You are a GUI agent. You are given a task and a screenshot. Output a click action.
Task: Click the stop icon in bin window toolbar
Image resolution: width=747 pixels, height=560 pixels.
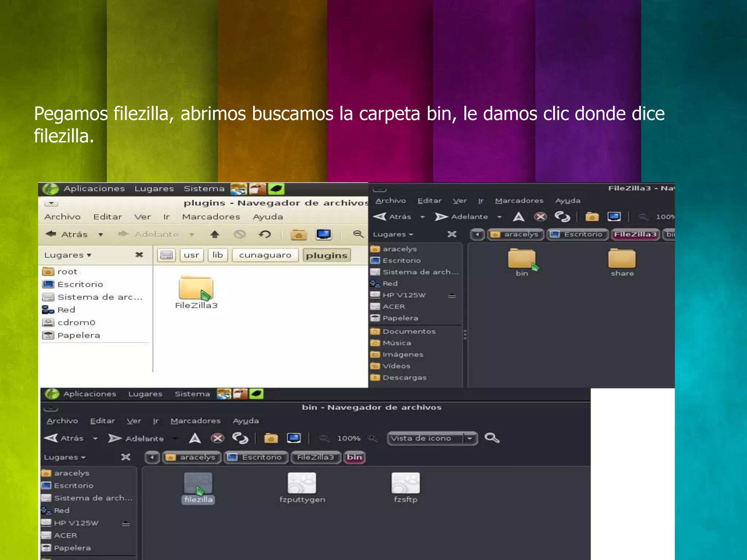click(x=217, y=438)
